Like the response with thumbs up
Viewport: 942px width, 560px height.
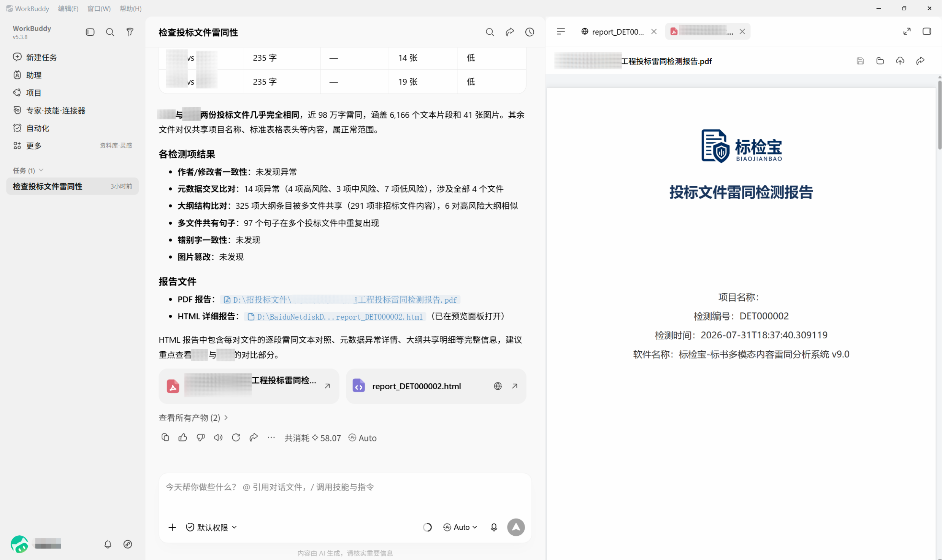(182, 438)
